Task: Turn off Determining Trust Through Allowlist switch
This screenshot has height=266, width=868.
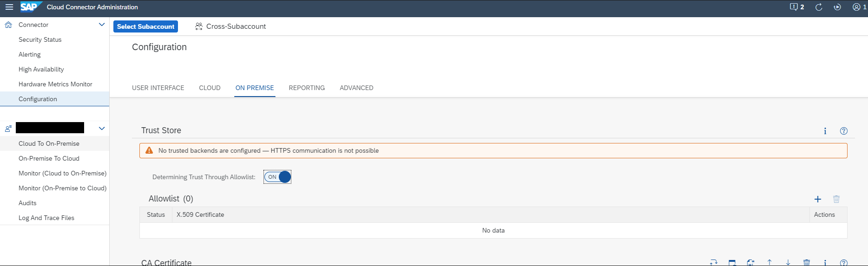Action: click(277, 177)
